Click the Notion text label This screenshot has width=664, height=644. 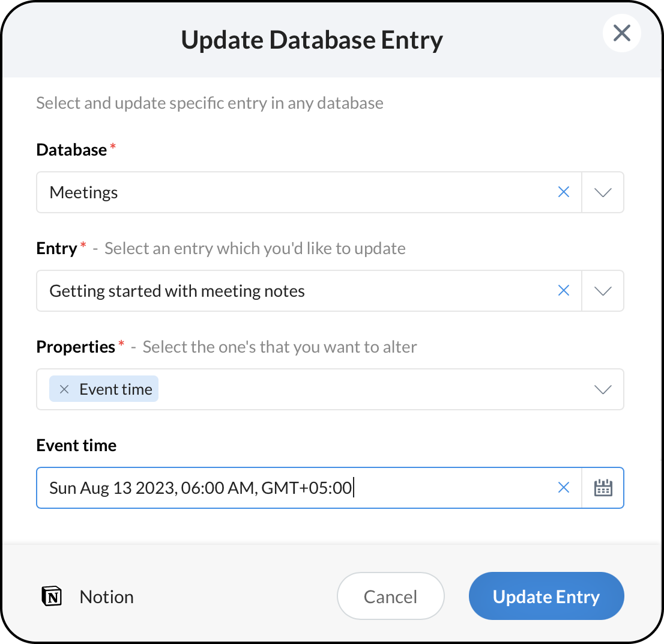pyautogui.click(x=106, y=597)
